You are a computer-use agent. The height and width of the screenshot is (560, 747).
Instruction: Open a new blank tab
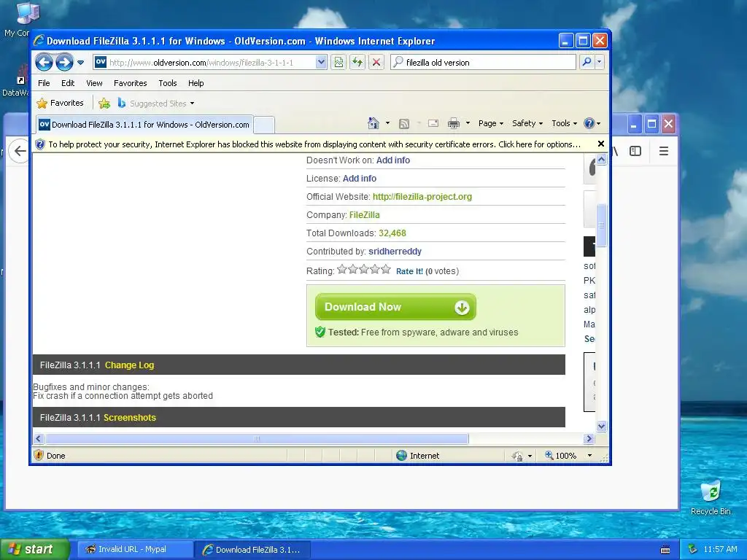tap(264, 125)
